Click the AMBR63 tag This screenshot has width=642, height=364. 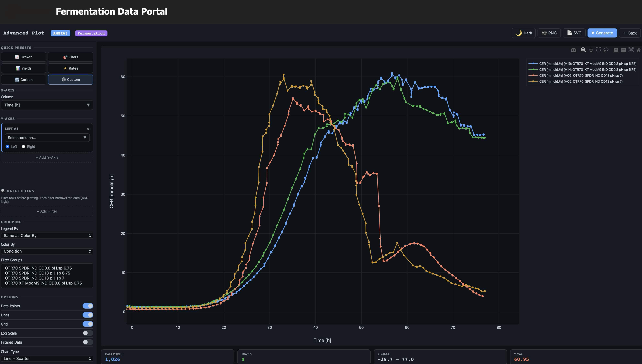[60, 33]
